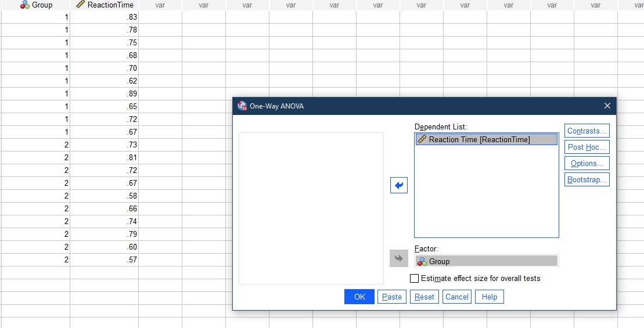Viewport: 644px width, 328px height.
Task: Select cell with ReactionTime .65
Action: coord(105,106)
